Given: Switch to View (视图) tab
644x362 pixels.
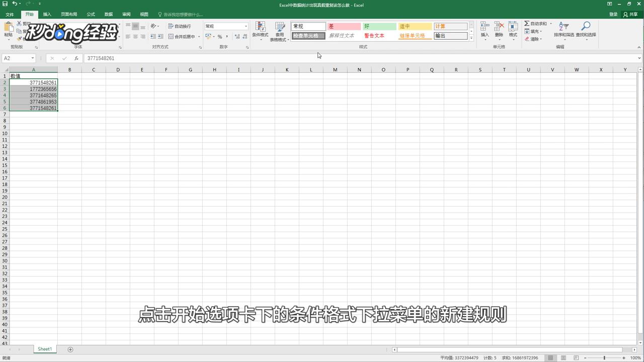Looking at the screenshot, I should point(144,15).
